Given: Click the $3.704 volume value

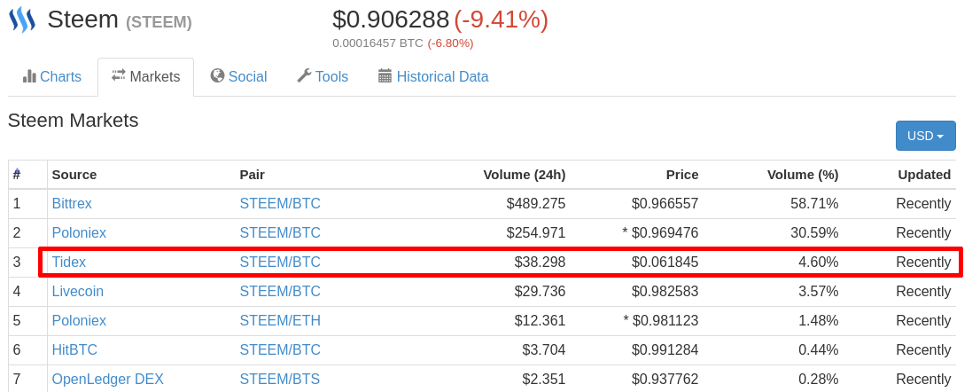Looking at the screenshot, I should coord(544,349).
